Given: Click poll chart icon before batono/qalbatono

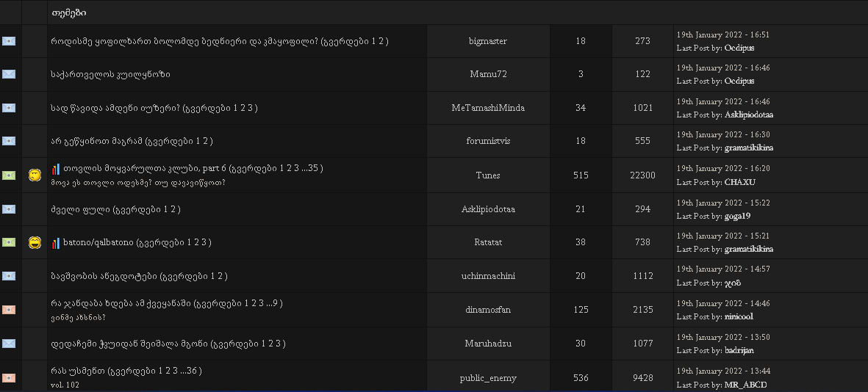Looking at the screenshot, I should click(x=56, y=243).
